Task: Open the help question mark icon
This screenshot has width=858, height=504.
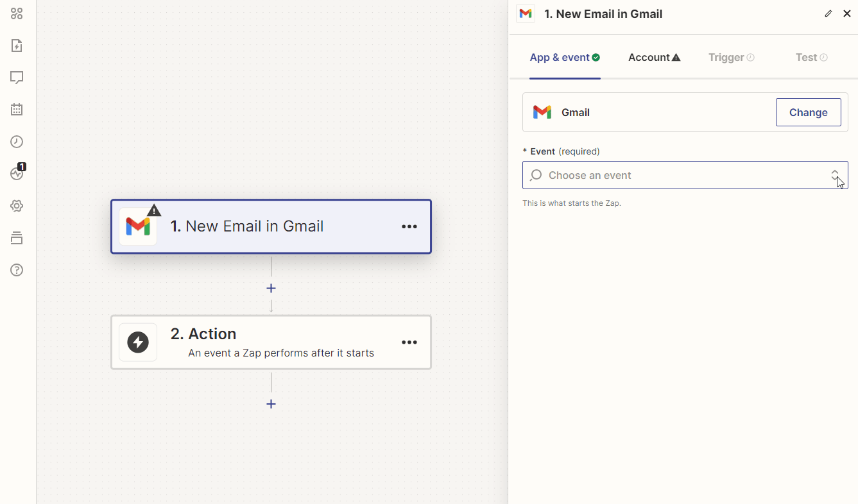Action: pos(17,270)
